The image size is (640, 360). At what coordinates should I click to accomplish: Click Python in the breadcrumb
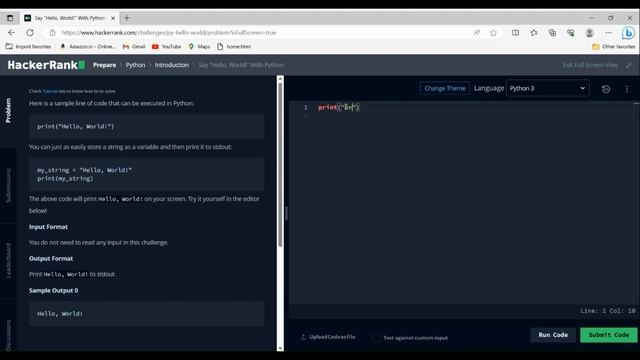click(x=136, y=65)
